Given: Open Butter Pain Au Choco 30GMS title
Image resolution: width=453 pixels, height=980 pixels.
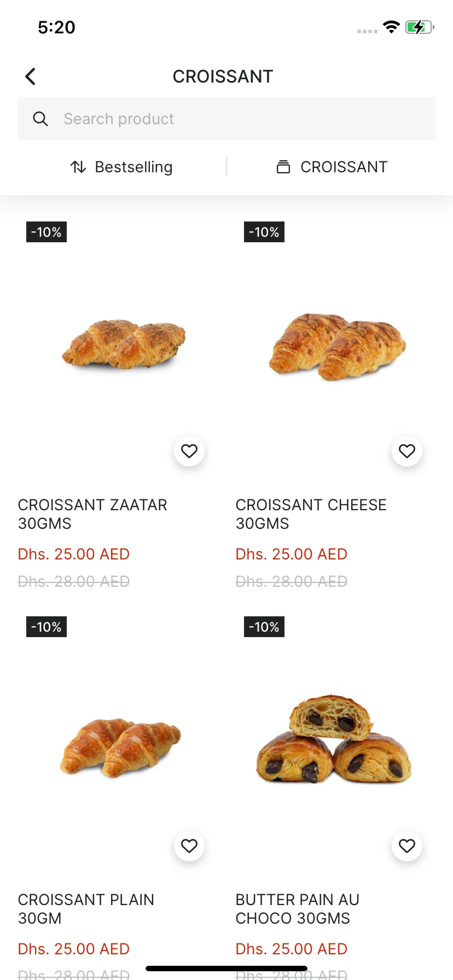Looking at the screenshot, I should (297, 909).
